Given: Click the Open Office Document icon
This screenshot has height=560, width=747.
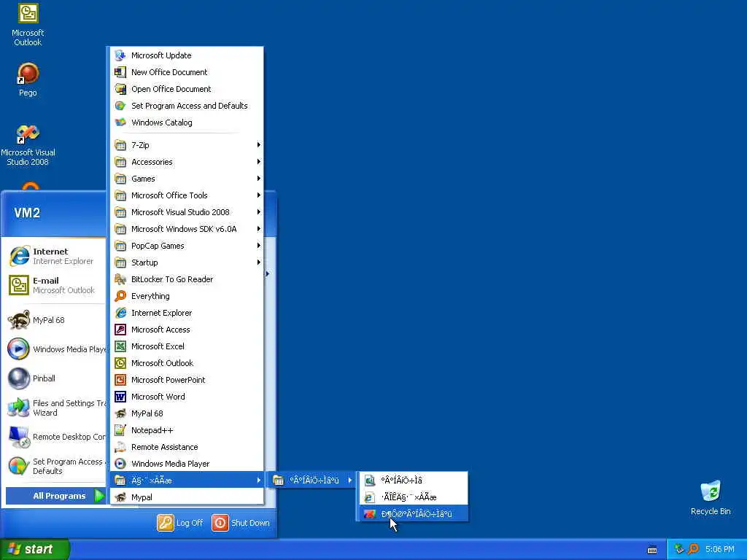Looking at the screenshot, I should [120, 88].
